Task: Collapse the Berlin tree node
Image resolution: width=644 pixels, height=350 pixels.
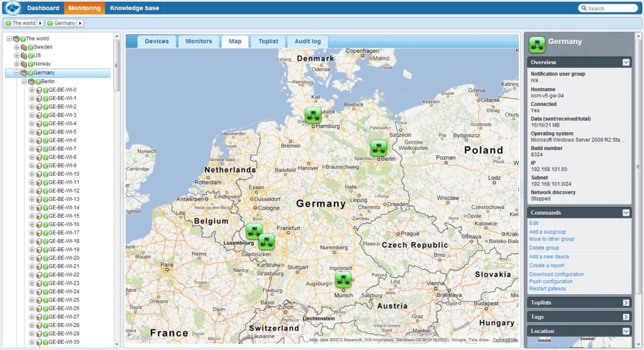Action: (x=25, y=81)
